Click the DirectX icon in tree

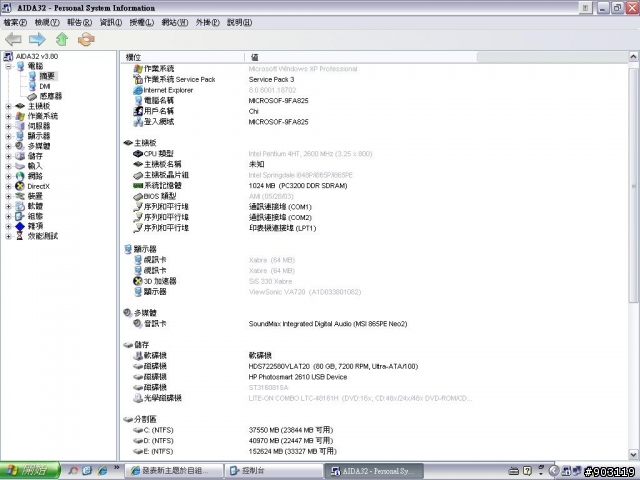click(x=20, y=186)
